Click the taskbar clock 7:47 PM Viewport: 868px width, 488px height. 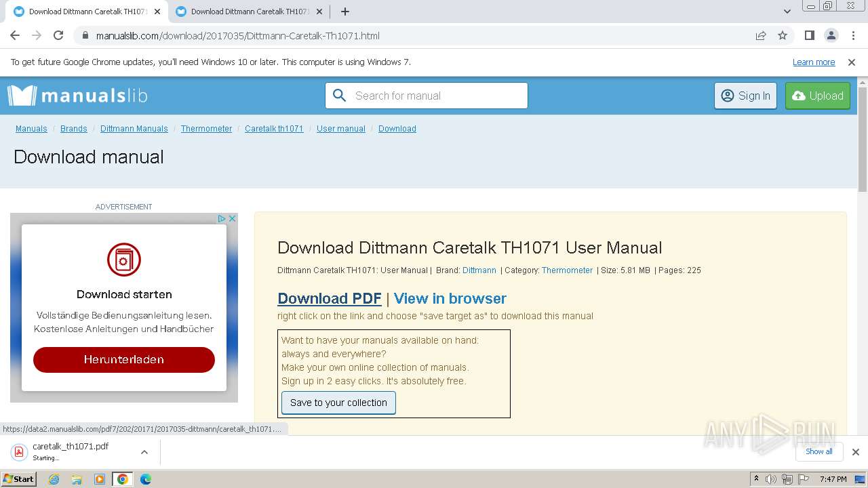point(833,479)
